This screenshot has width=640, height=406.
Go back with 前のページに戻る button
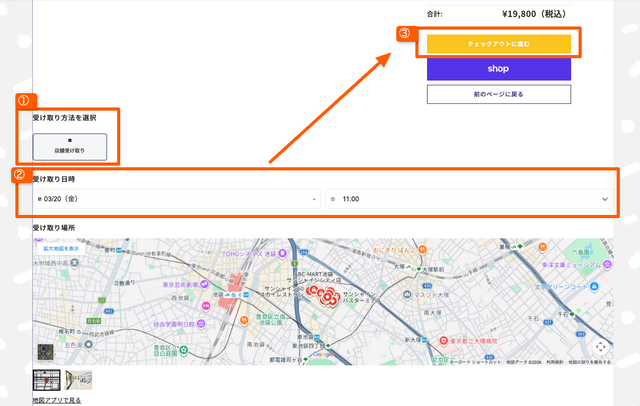pos(498,94)
